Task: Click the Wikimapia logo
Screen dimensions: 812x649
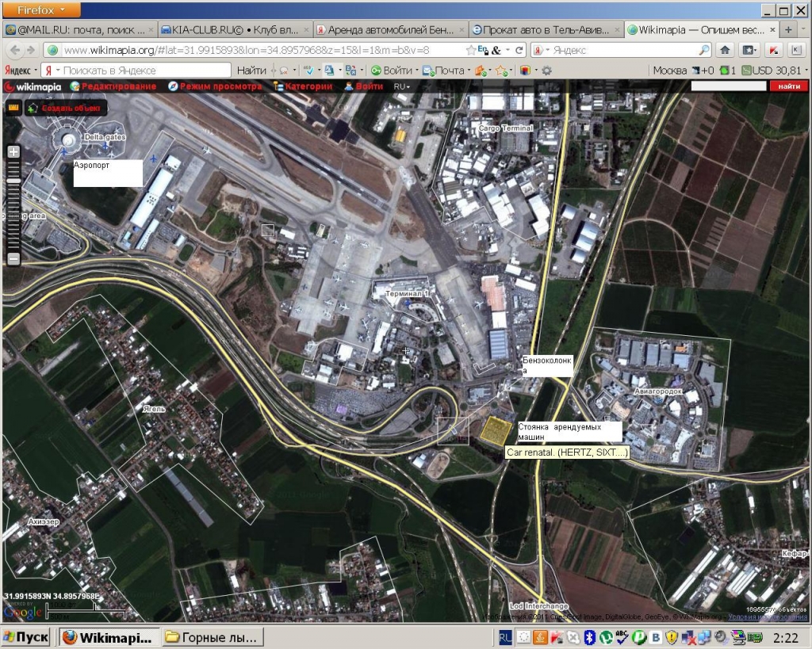Action: [x=33, y=86]
